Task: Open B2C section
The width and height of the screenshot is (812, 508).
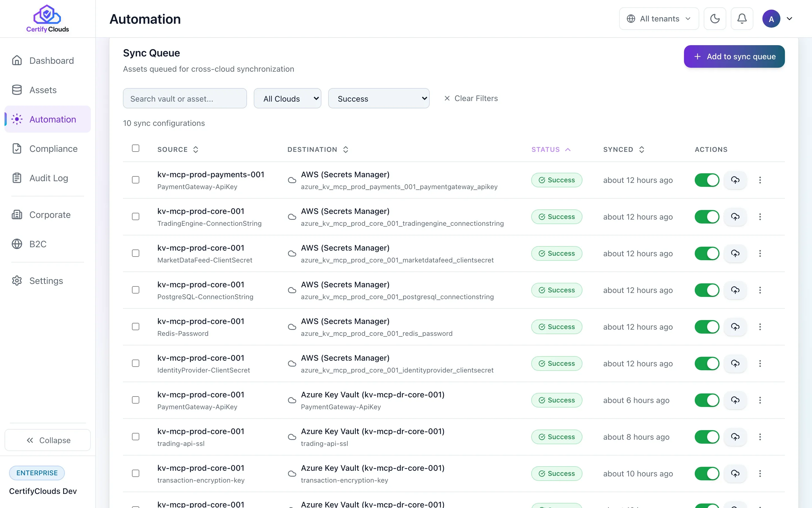Action: [48, 244]
